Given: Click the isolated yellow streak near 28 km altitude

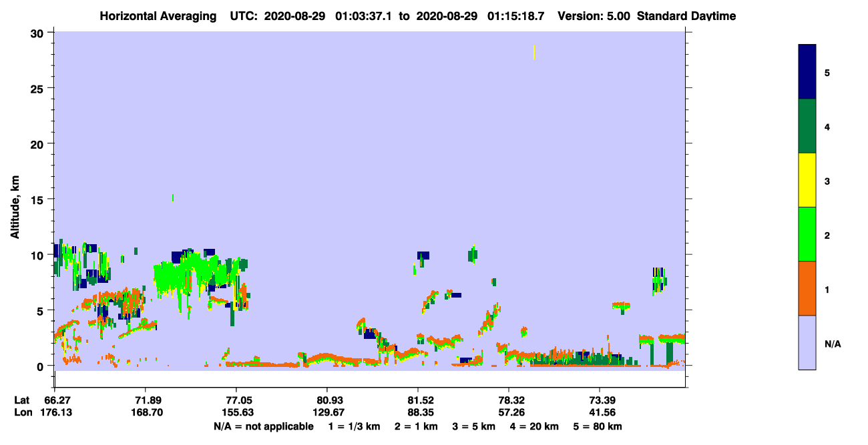Looking at the screenshot, I should coord(534,52).
